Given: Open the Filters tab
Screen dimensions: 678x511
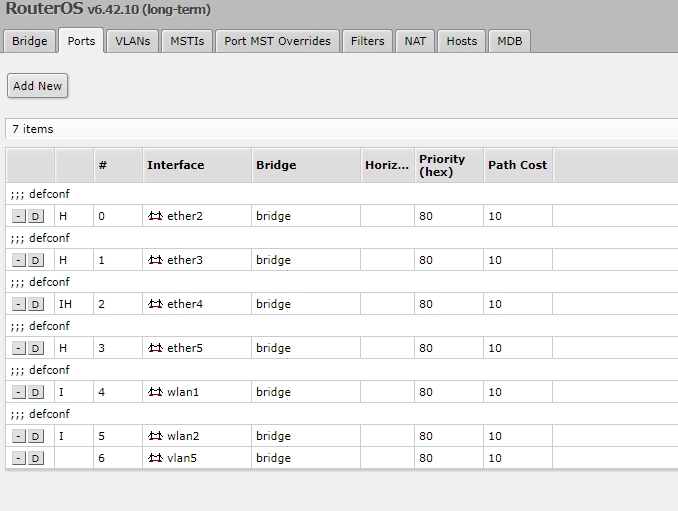Looking at the screenshot, I should coord(368,41).
